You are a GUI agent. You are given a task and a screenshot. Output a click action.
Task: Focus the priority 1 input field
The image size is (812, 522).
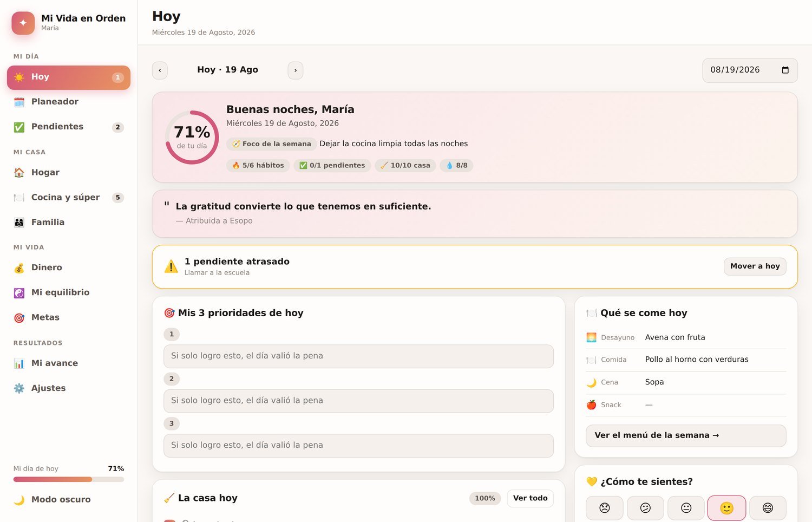coord(358,356)
